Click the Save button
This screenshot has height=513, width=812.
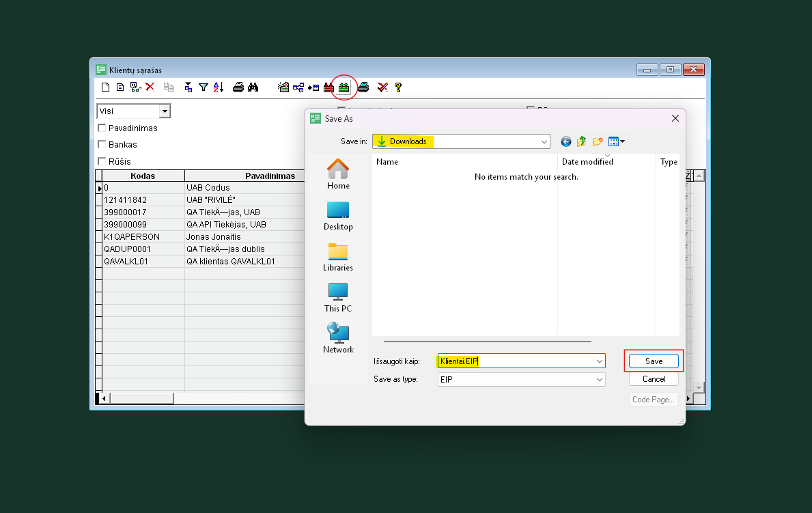pos(654,361)
